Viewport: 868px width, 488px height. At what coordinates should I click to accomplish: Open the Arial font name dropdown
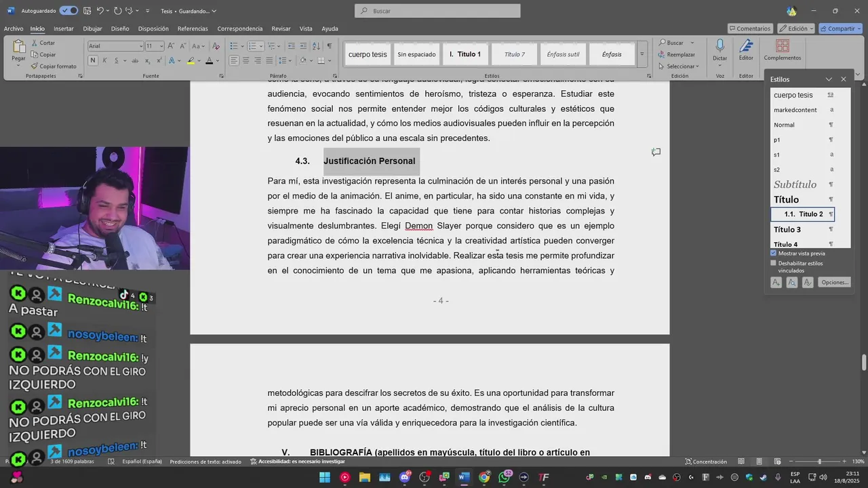(x=141, y=46)
